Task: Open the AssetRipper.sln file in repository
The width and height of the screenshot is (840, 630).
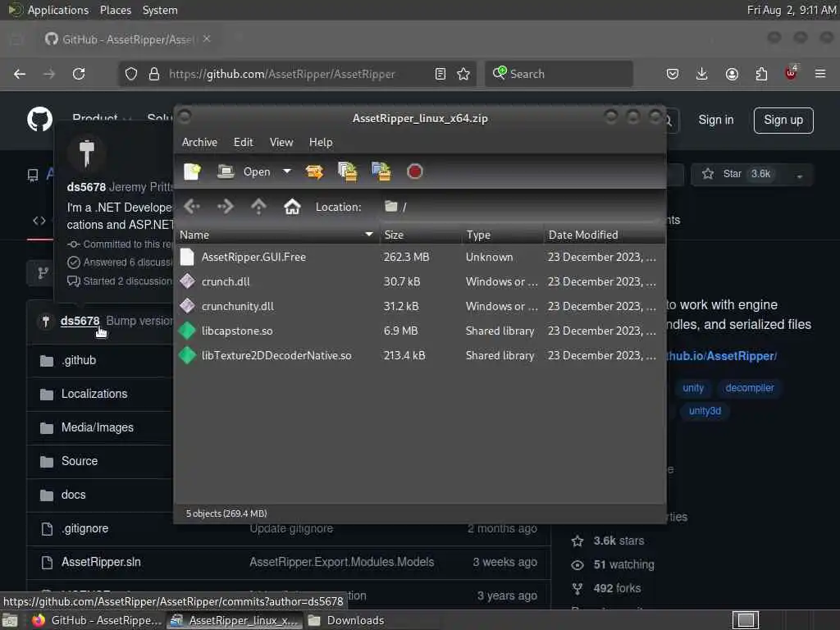Action: (x=101, y=562)
